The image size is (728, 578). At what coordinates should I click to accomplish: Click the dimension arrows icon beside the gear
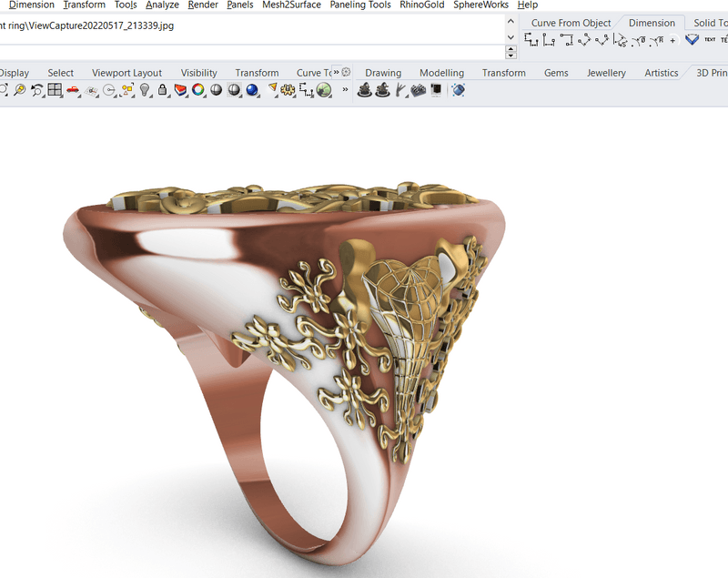(x=306, y=89)
